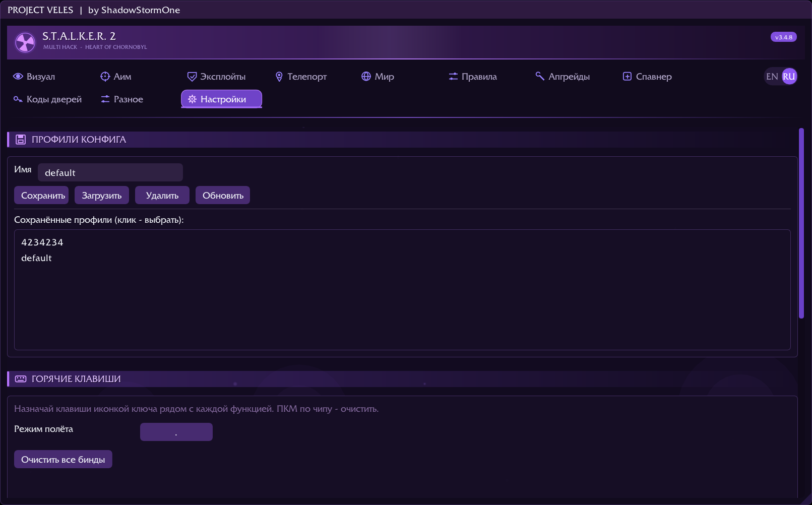812x505 pixels.
Task: Click the Назначай клавиши hint text
Action: tap(196, 409)
